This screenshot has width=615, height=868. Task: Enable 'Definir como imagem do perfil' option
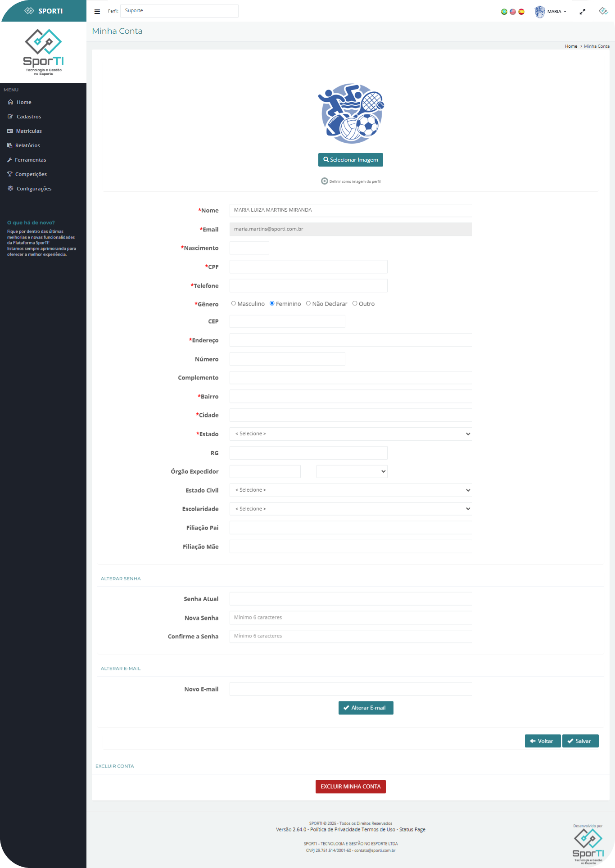click(x=324, y=181)
